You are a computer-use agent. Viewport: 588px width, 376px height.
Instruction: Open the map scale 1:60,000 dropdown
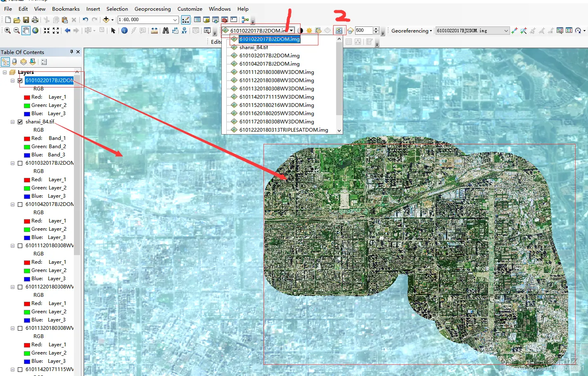[x=175, y=19]
